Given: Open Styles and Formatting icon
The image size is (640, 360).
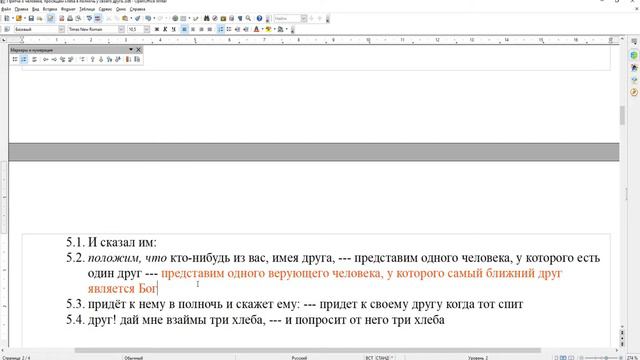Looking at the screenshot, I should (x=7, y=29).
